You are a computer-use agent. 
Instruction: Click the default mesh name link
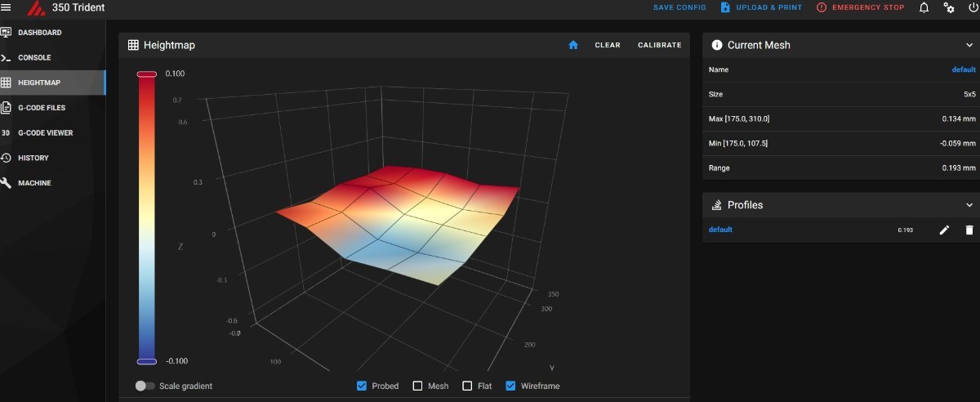pyautogui.click(x=964, y=69)
